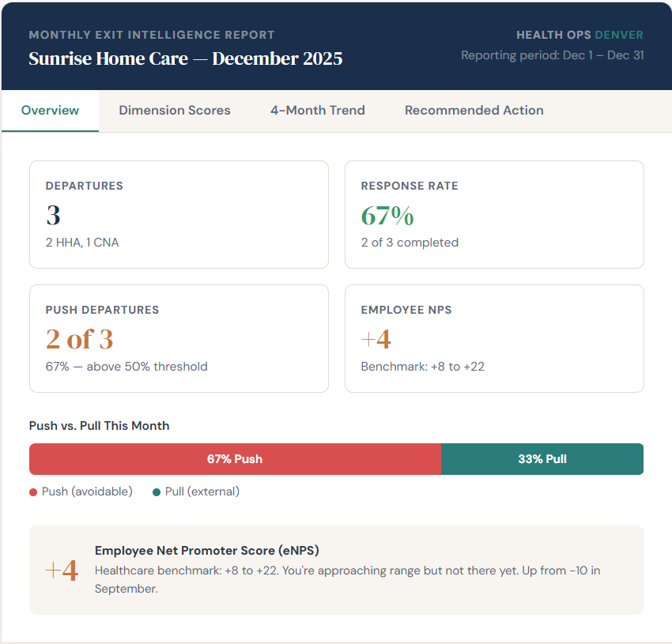Click the reporting period Dec 1 – Dec 31

[x=553, y=55]
